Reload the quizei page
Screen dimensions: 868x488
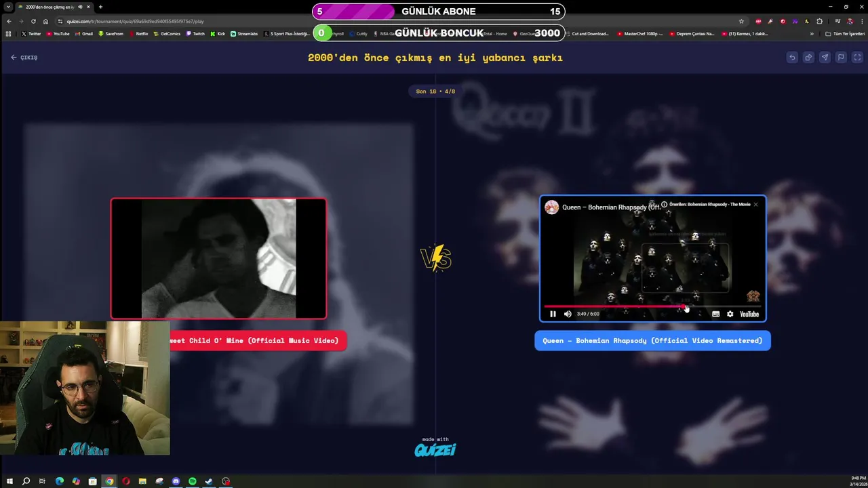pyautogui.click(x=33, y=21)
